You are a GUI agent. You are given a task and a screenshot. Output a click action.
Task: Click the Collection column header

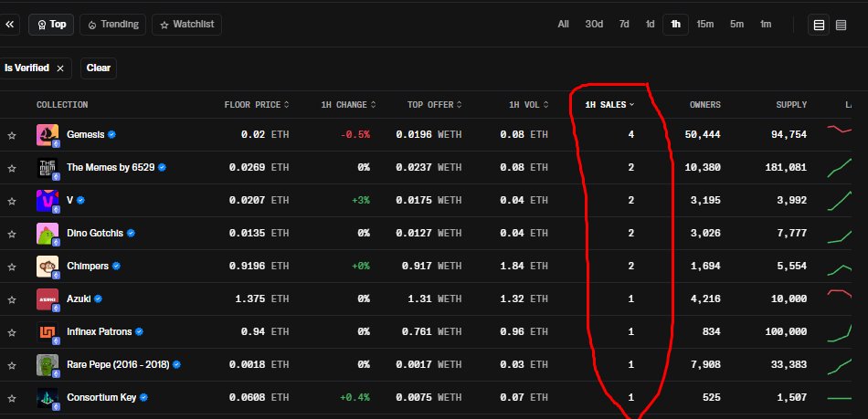pos(62,105)
